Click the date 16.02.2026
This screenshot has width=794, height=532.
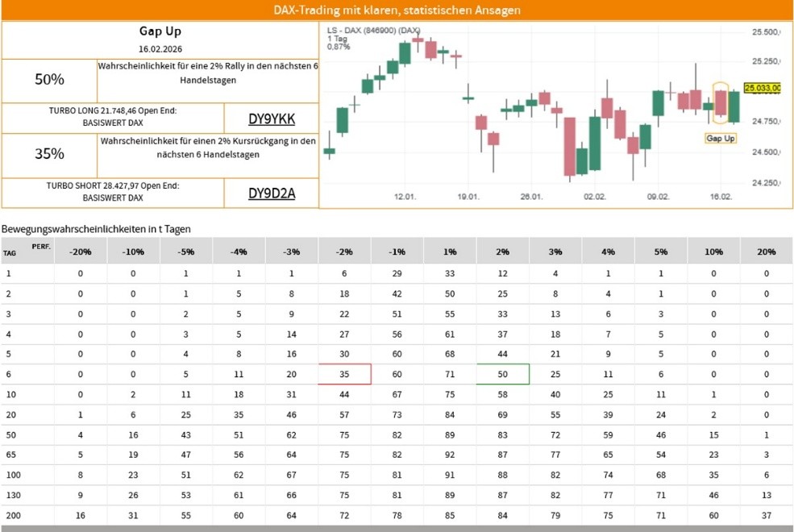[160, 50]
